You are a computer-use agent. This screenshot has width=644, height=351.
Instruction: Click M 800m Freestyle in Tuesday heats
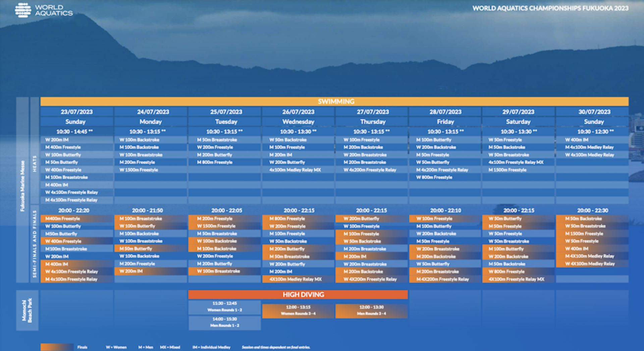pos(215,162)
